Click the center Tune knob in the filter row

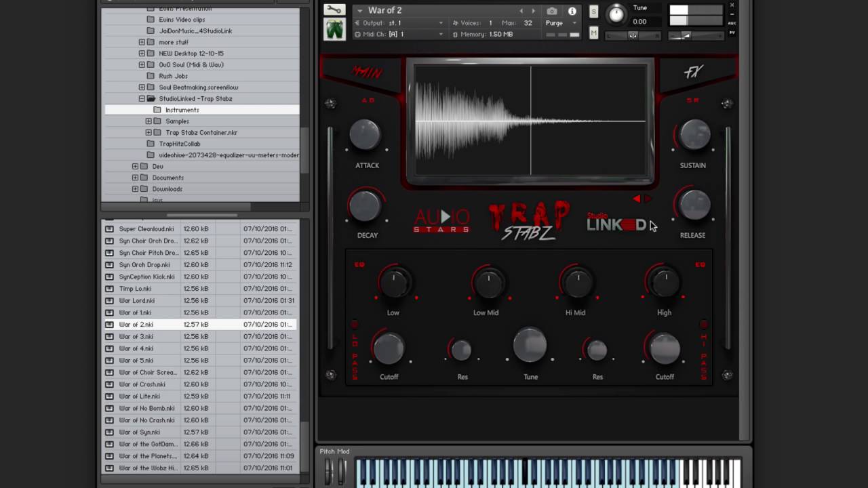530,345
